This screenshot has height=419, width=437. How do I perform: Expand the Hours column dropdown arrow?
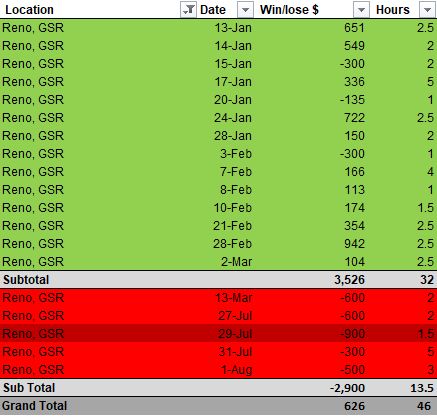pos(427,10)
